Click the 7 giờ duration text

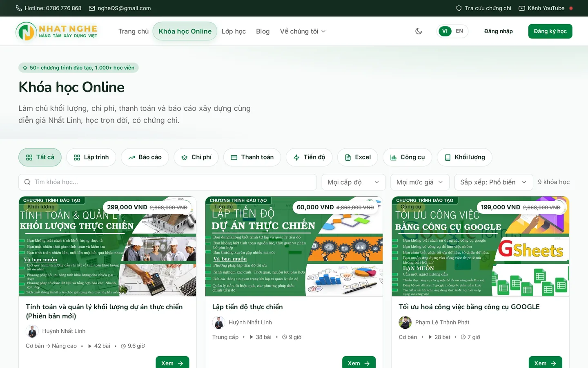tap(470, 337)
